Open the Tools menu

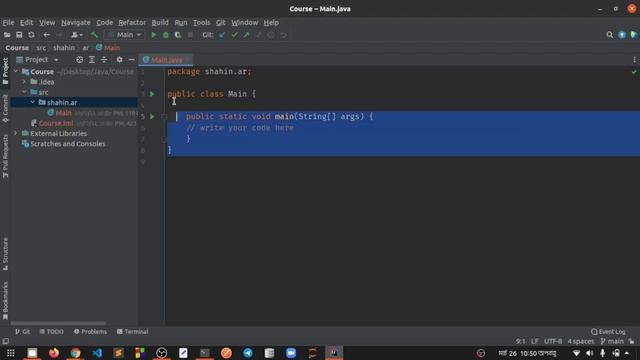tap(202, 22)
